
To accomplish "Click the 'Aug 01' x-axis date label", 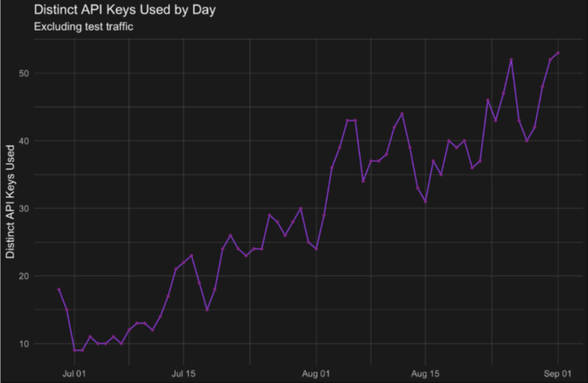I will point(316,374).
